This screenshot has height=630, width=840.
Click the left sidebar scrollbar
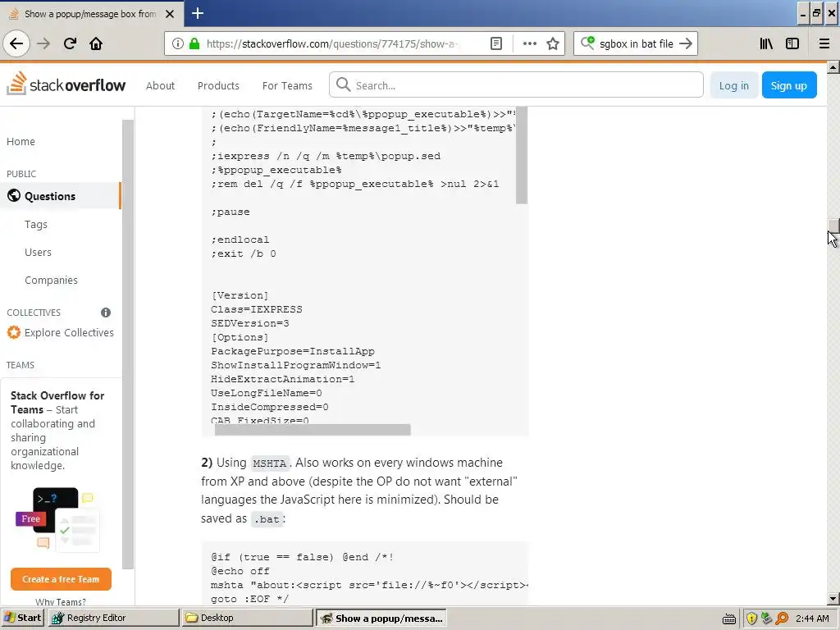coord(128,345)
